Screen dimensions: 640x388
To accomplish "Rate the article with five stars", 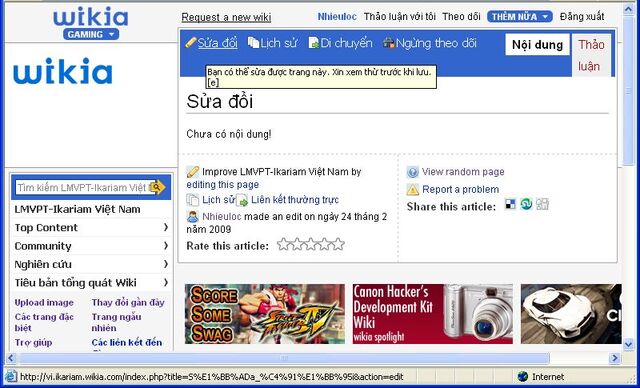I will pyautogui.click(x=338, y=244).
